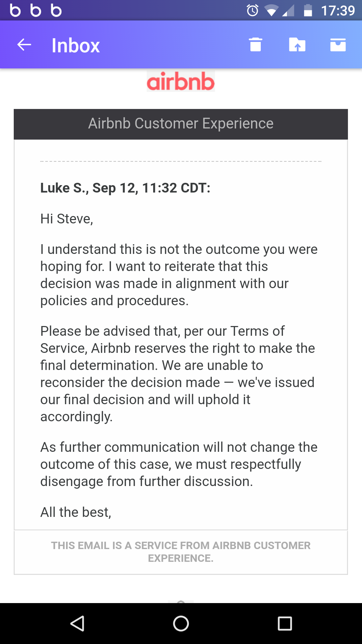Tap the sender line 'Luke S., Sep 12'

tap(125, 188)
